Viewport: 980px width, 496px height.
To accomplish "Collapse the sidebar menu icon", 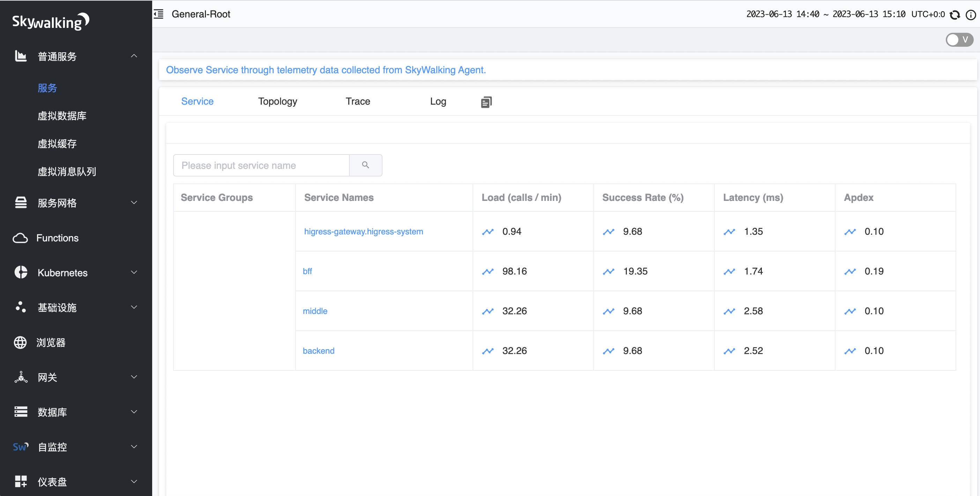I will [159, 14].
